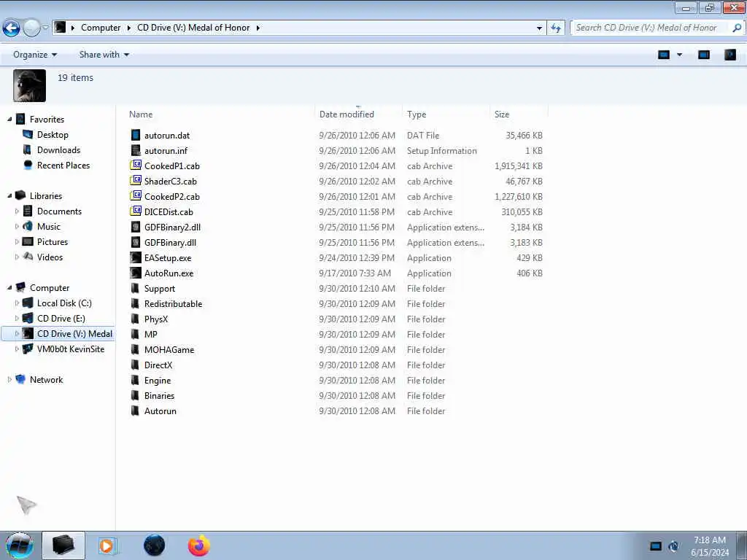The image size is (747, 560).
Task: Open Recent Places in Favorites
Action: [x=63, y=166]
